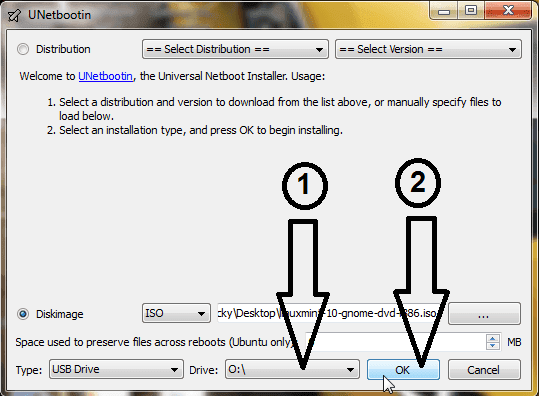540x396 pixels.
Task: Browse for image file with ... button
Action: [x=484, y=313]
